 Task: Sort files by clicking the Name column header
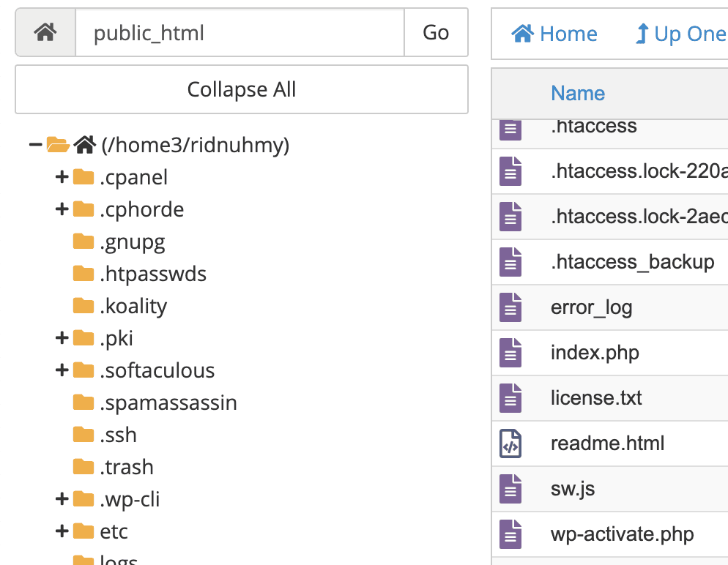point(578,93)
